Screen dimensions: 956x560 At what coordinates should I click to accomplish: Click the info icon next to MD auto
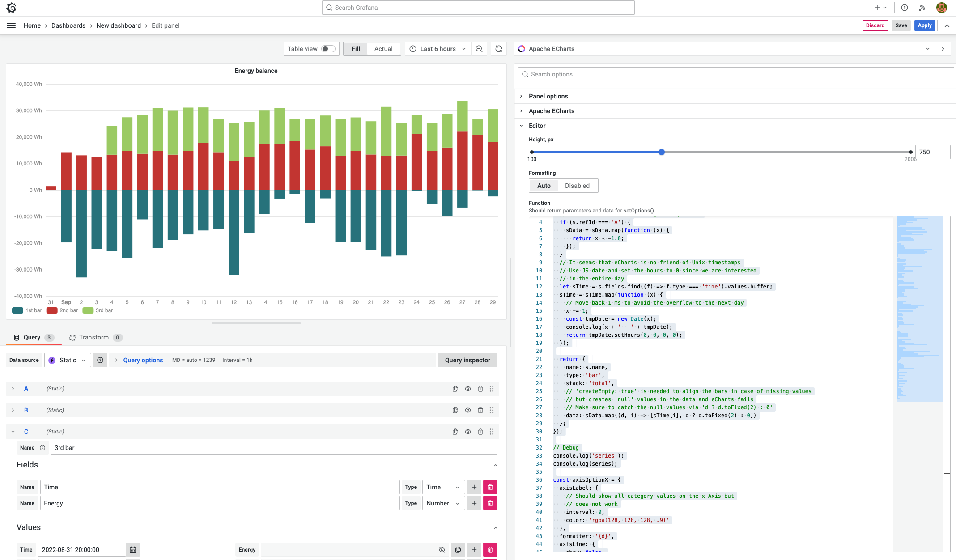click(100, 359)
